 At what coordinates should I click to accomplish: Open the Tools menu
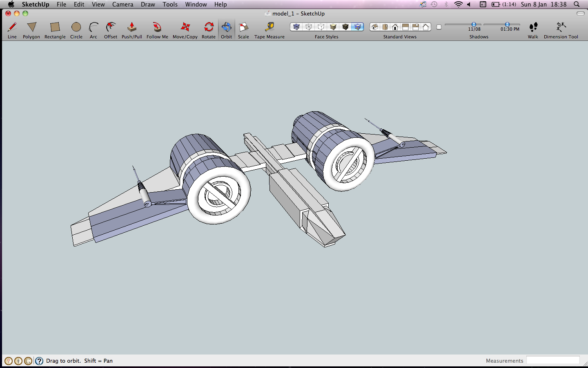pos(170,4)
